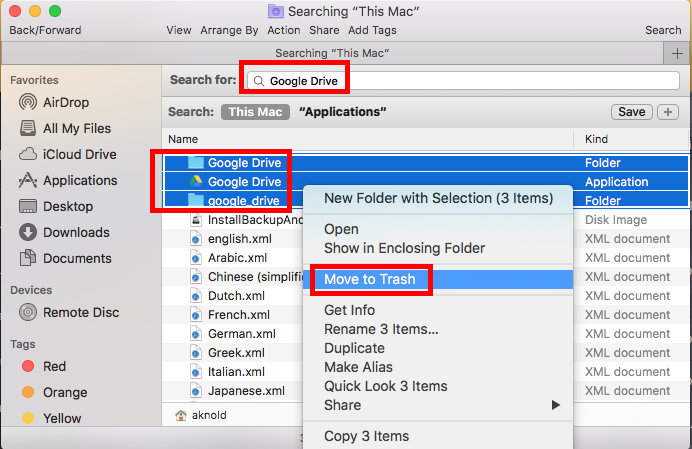
Task: Sort results by the Kind column header
Action: click(x=596, y=139)
